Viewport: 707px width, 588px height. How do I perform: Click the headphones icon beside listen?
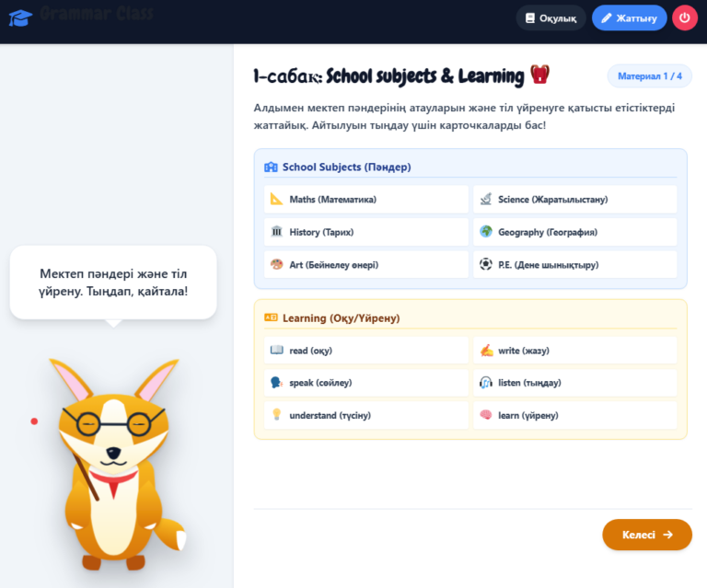(486, 383)
